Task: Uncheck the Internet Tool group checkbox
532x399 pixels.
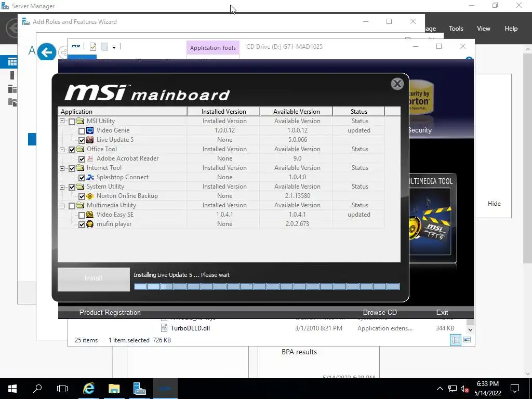Action: click(x=72, y=168)
